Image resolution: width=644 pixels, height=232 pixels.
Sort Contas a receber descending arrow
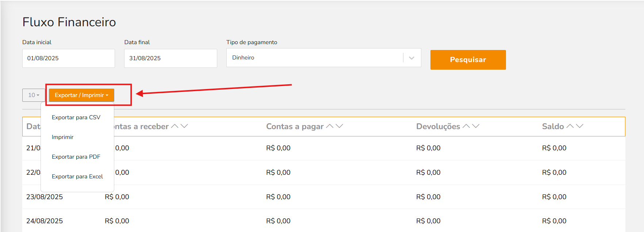[184, 126]
